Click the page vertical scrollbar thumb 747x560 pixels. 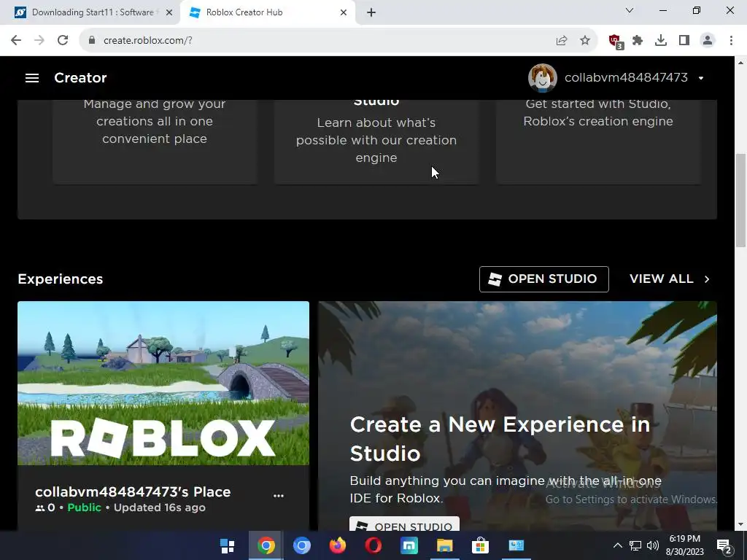pyautogui.click(x=740, y=200)
